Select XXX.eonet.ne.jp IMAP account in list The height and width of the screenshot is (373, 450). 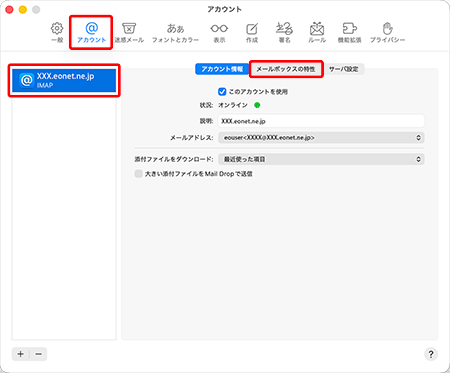(64, 80)
